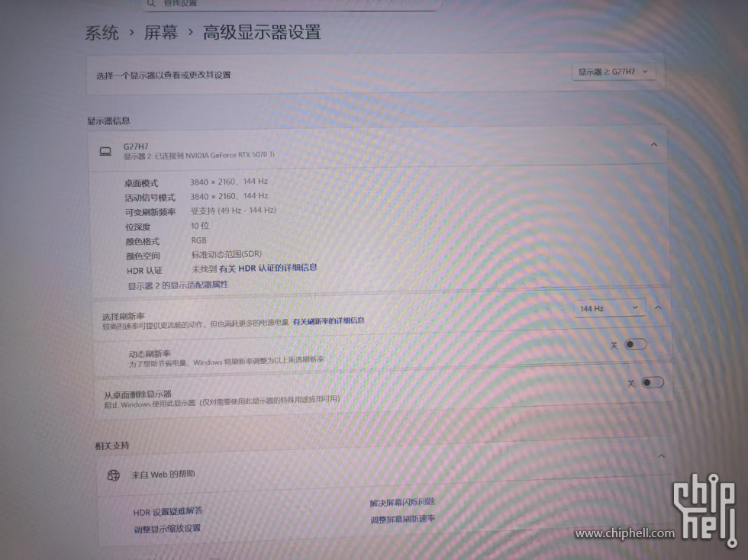Open the 显示器 2: G27H7 display selector dropdown
The image size is (748, 560).
click(x=614, y=71)
